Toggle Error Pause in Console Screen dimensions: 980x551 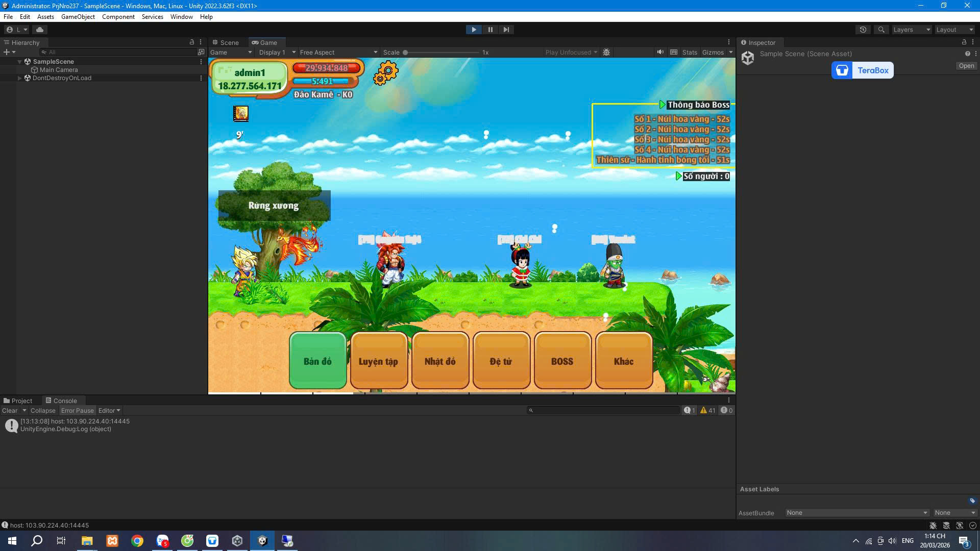[77, 410]
